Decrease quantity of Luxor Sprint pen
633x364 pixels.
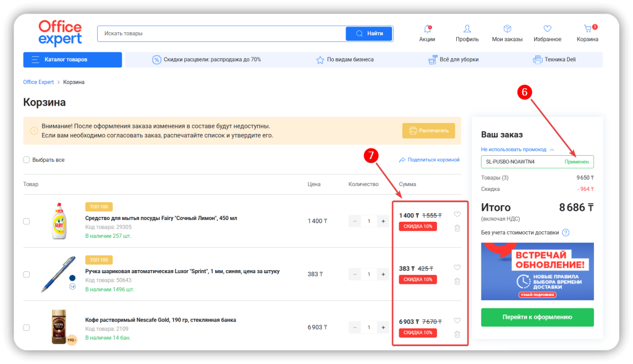[355, 274]
